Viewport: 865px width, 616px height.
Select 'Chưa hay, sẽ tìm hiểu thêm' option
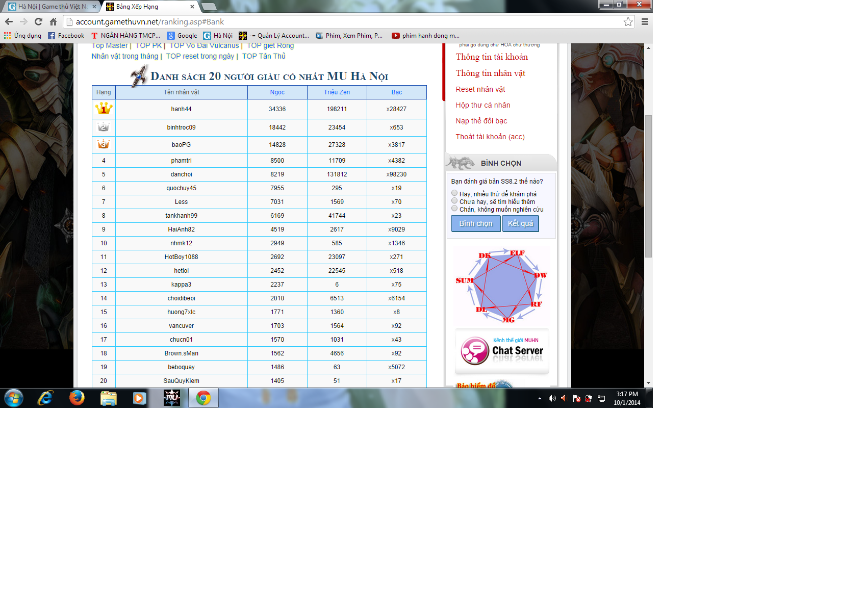(x=454, y=201)
